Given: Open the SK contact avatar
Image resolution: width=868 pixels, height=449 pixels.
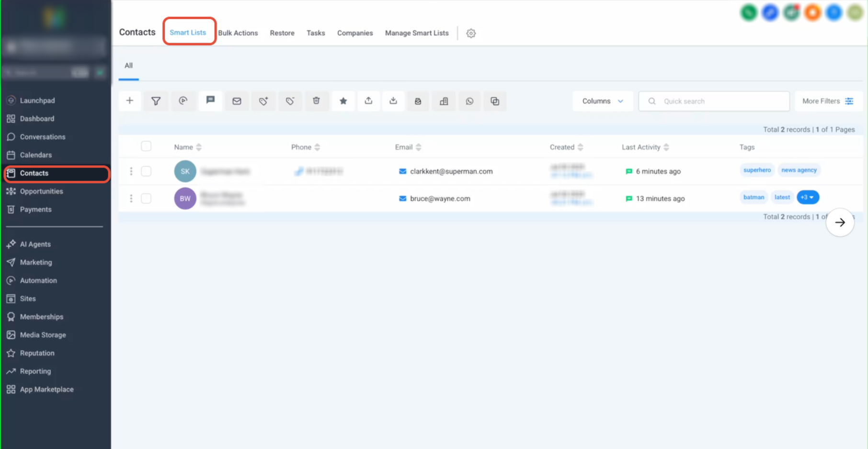Looking at the screenshot, I should coord(185,171).
